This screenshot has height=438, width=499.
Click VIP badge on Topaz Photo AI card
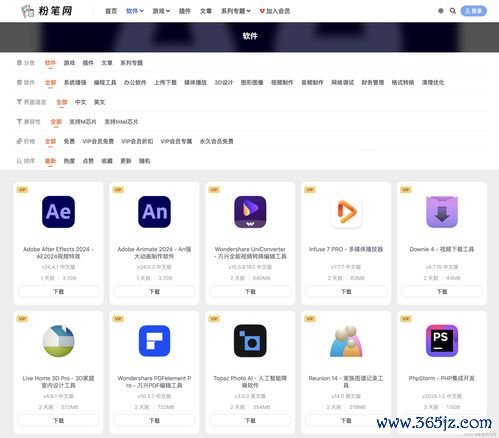214,319
